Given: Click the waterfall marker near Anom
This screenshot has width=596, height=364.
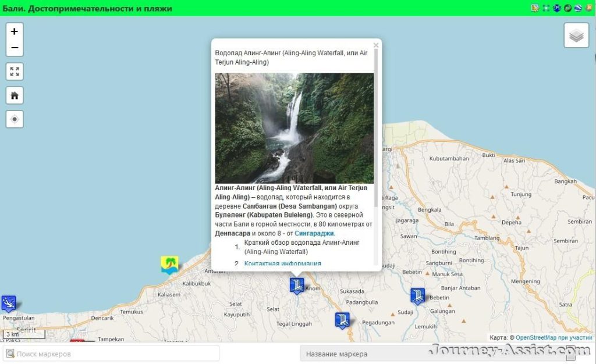Looking at the screenshot, I should (296, 286).
